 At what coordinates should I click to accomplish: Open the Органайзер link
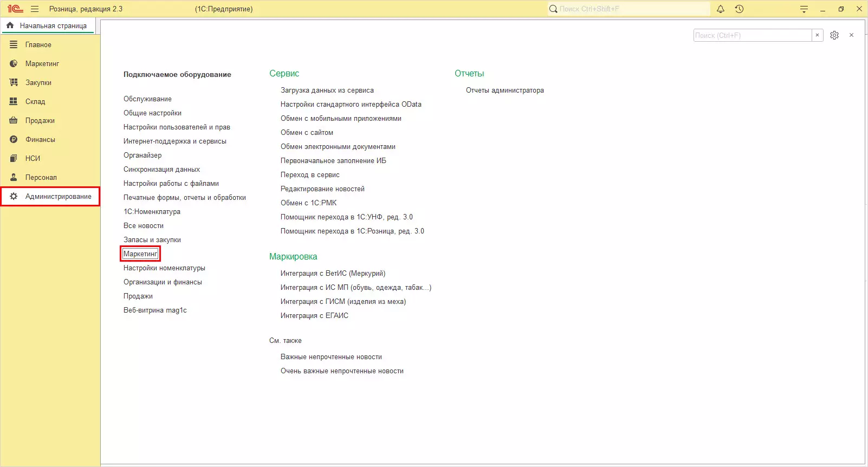pos(142,155)
